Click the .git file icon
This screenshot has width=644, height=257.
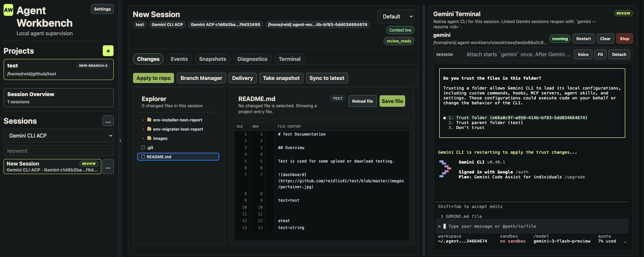(x=143, y=147)
